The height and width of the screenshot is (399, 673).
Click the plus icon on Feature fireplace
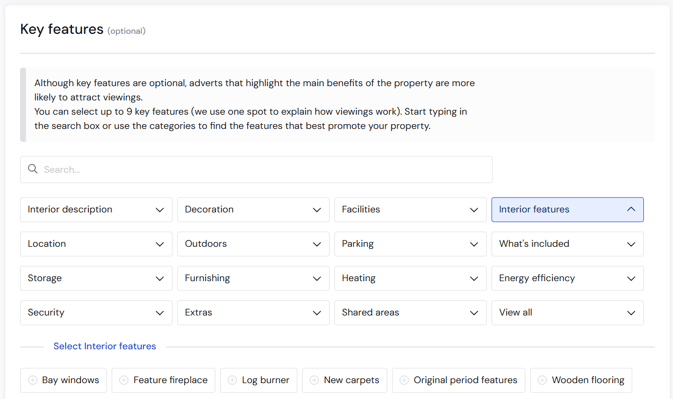click(x=124, y=380)
